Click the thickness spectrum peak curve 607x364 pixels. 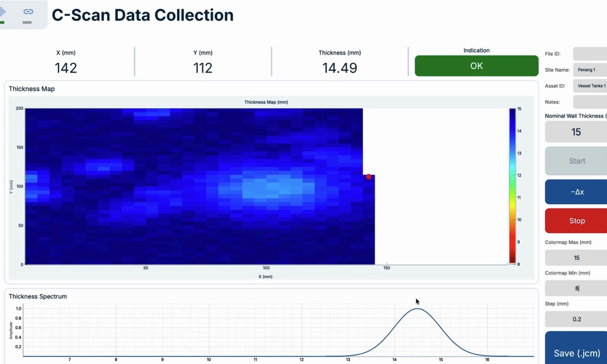[417, 309]
